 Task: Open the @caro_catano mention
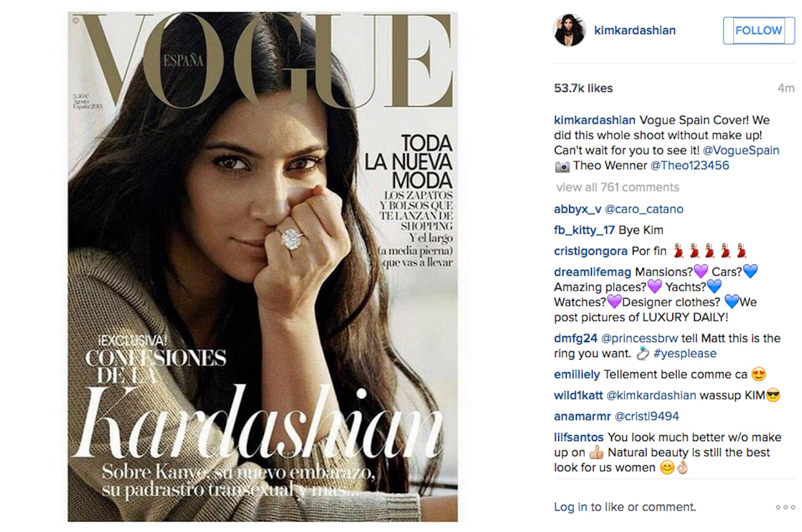(x=644, y=209)
